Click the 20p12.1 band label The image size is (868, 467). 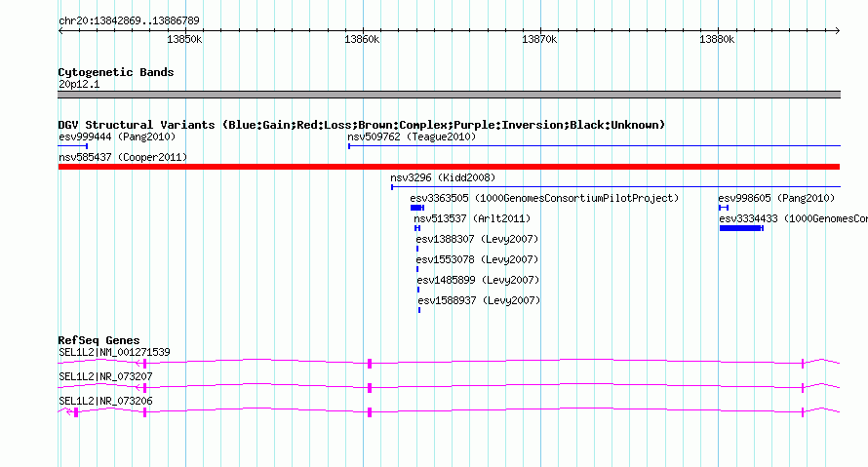pyautogui.click(x=79, y=84)
